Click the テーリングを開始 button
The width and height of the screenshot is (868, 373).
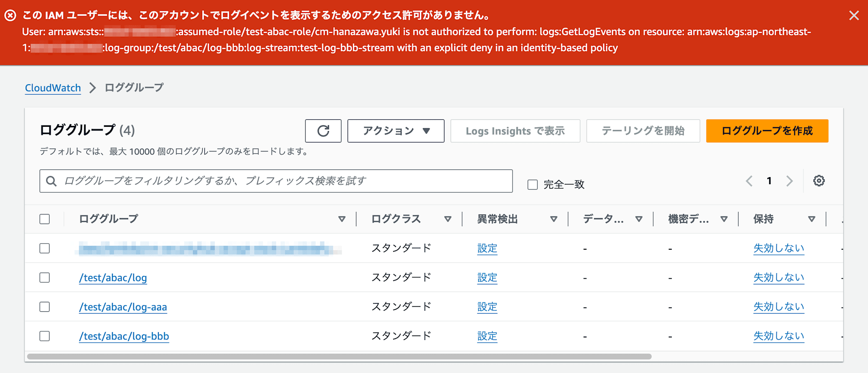tap(643, 131)
